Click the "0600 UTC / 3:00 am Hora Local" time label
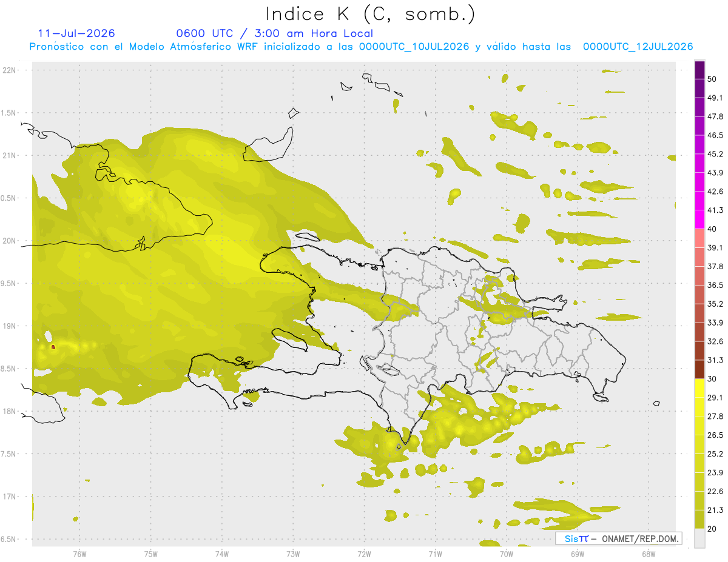 coord(274,33)
